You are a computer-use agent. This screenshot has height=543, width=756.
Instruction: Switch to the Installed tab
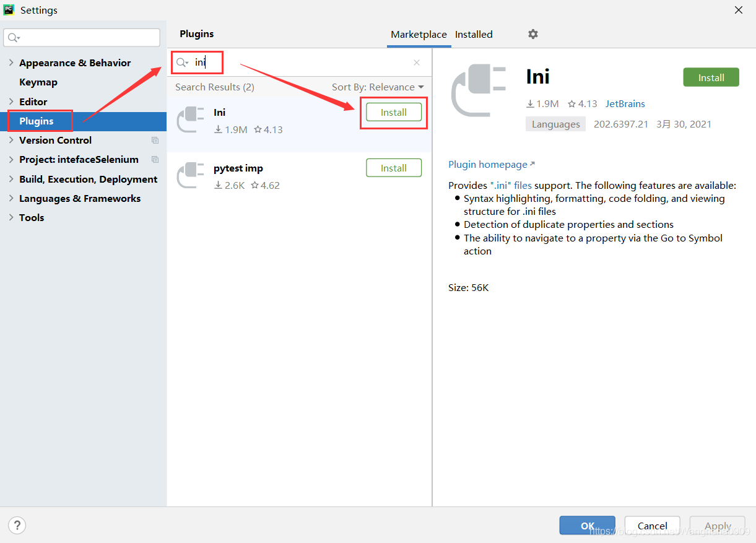[474, 35]
